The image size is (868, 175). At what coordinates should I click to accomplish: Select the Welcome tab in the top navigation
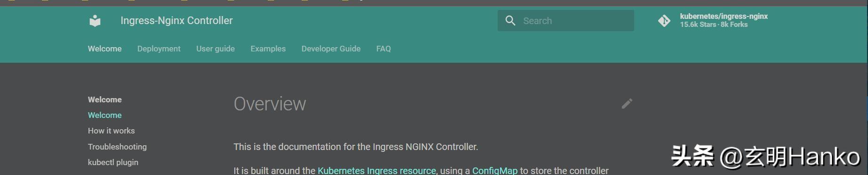coord(104,49)
